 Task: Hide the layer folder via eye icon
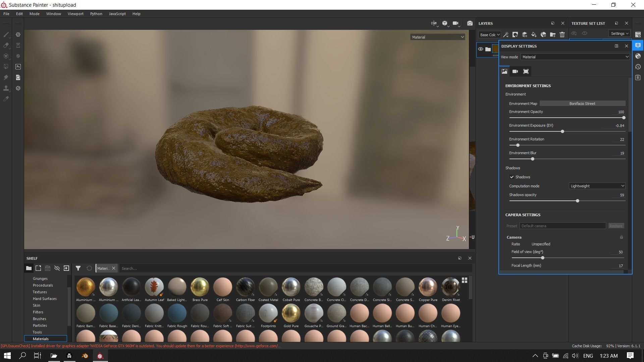pyautogui.click(x=481, y=49)
